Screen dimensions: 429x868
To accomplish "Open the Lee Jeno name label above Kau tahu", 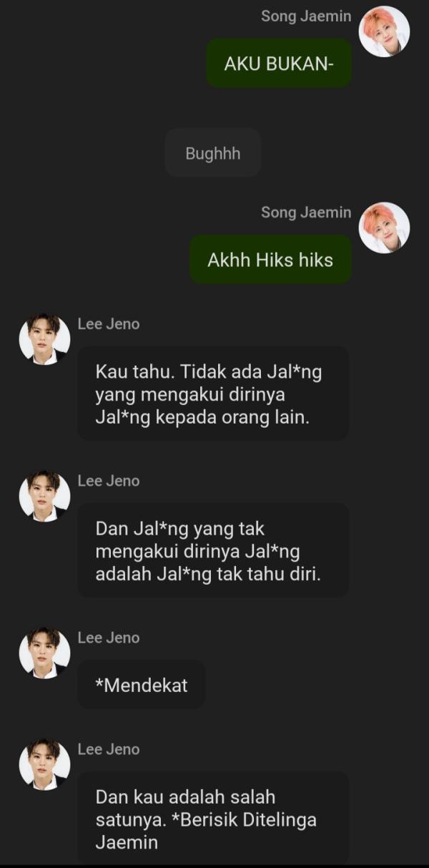I will (x=109, y=324).
